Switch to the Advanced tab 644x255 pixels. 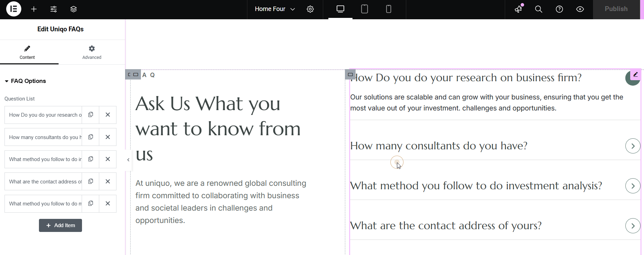pos(92,52)
